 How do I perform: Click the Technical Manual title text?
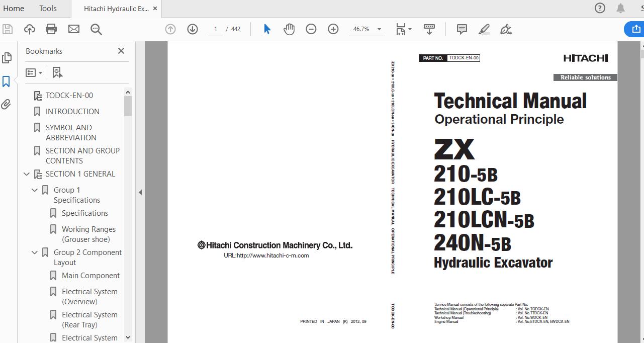point(510,101)
